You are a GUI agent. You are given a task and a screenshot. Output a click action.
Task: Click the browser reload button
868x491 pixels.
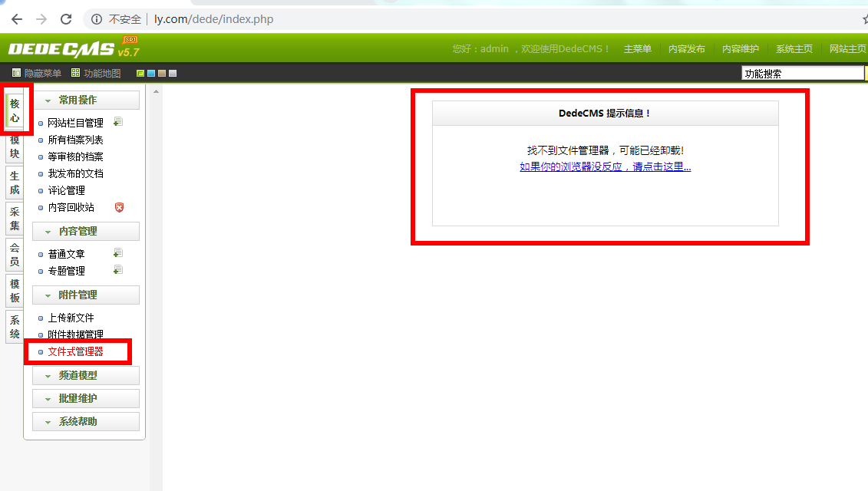[x=66, y=18]
